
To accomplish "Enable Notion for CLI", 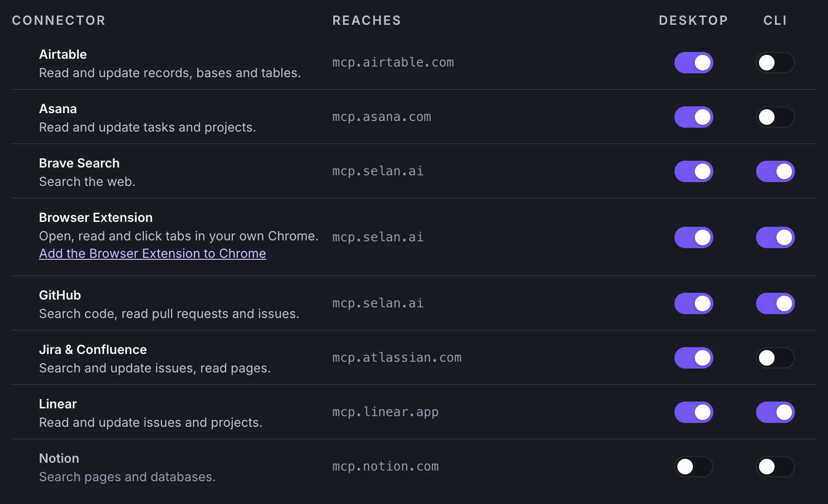I will point(775,467).
